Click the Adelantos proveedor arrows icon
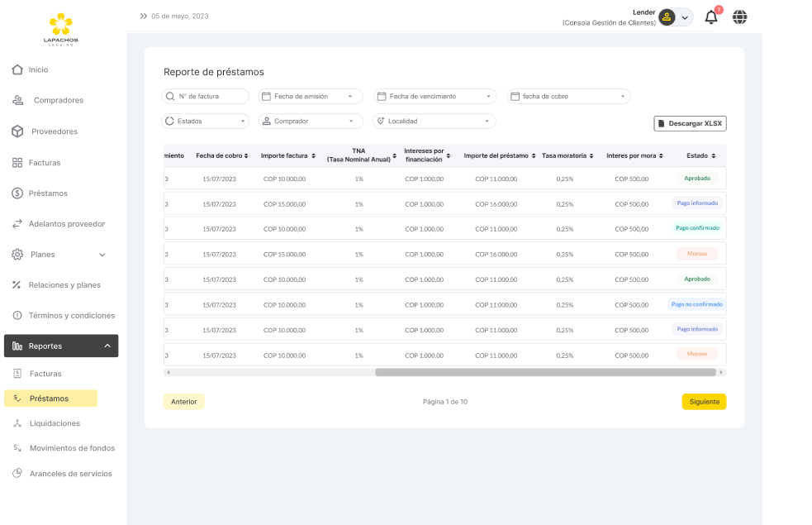The height and width of the screenshot is (525, 812). tap(17, 224)
